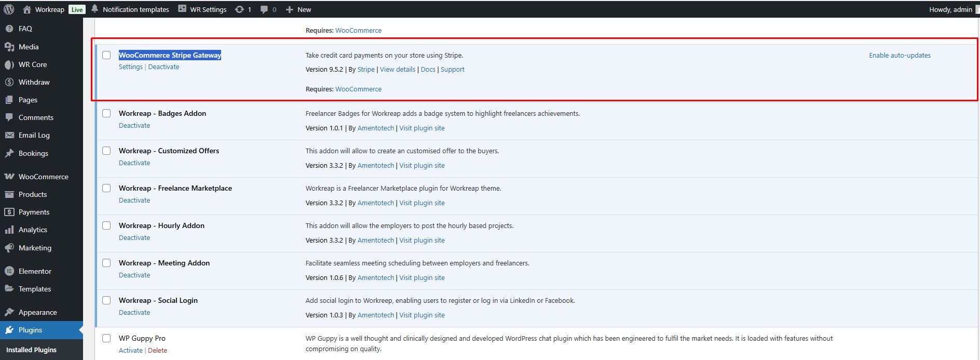Open the WooCommerce sidebar icon
Viewport: 980px width, 360px height.
(x=9, y=177)
